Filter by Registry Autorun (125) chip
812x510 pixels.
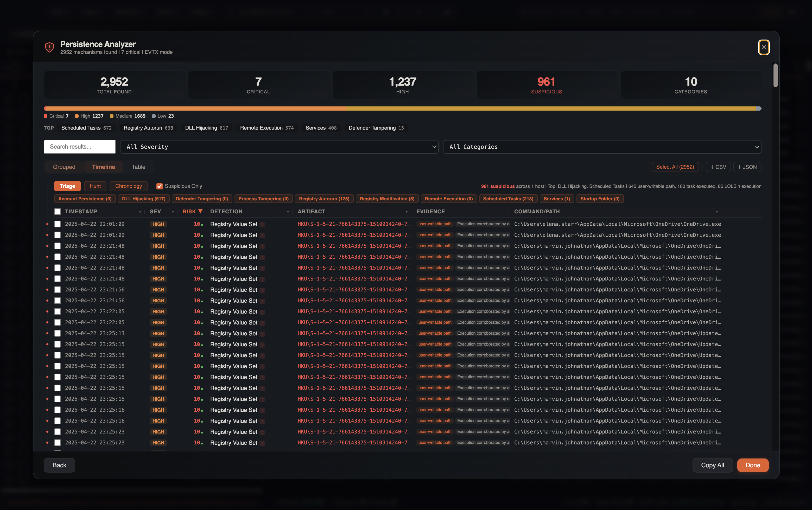pos(324,199)
